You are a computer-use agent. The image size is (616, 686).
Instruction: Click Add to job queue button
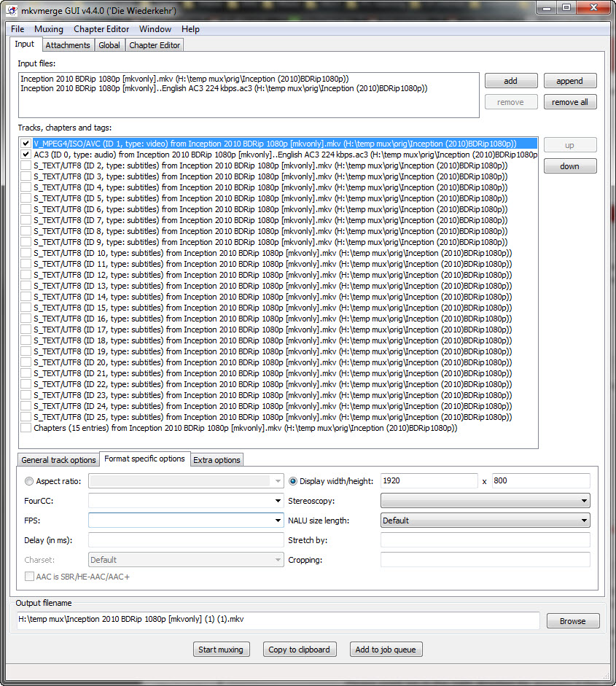pyautogui.click(x=386, y=650)
